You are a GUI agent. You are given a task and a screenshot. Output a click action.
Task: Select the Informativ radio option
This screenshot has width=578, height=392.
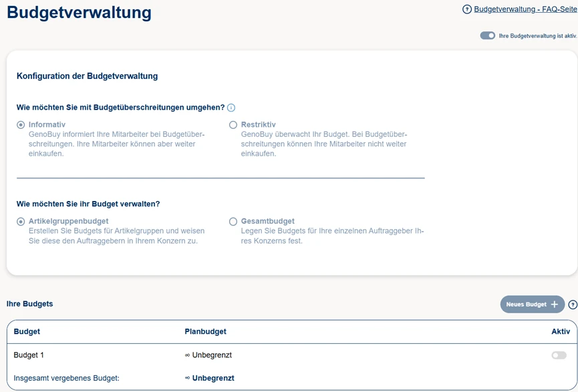21,125
